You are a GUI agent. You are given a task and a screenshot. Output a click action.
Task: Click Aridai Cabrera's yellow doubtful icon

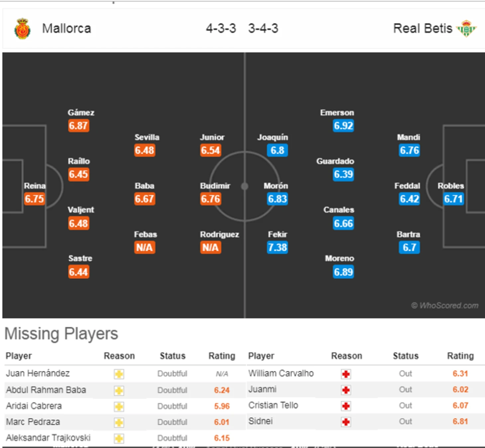click(x=119, y=407)
